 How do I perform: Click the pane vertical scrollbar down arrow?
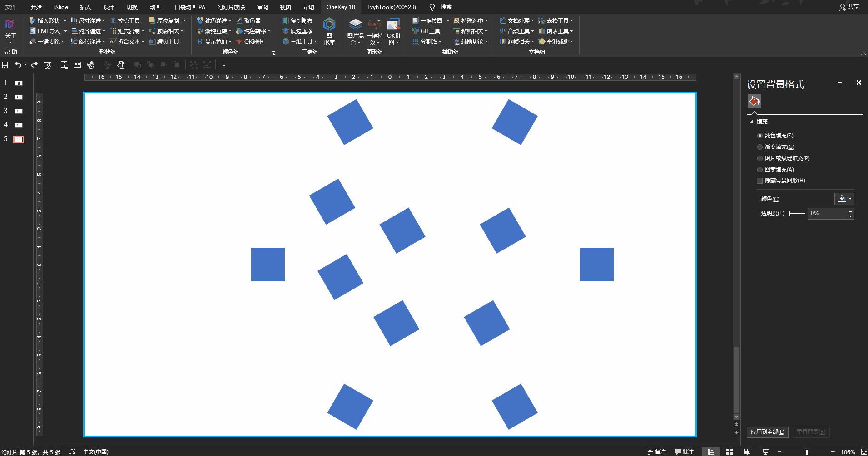tap(737, 417)
